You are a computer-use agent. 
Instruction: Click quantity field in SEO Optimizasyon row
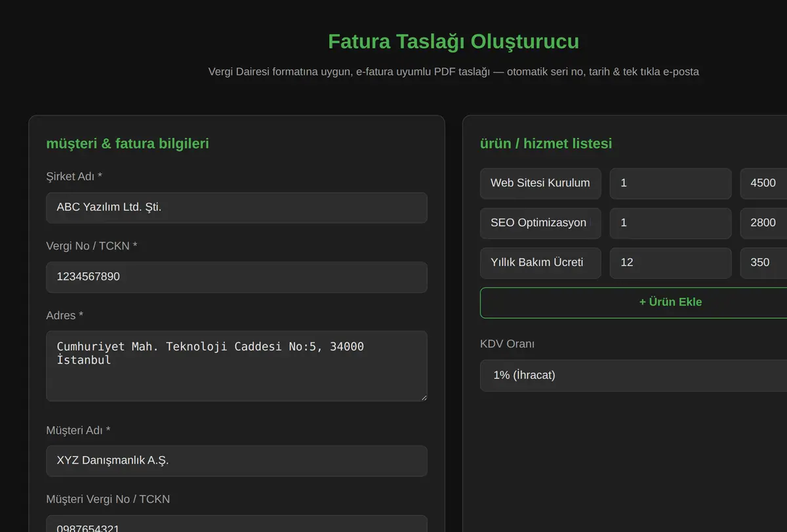coord(670,223)
